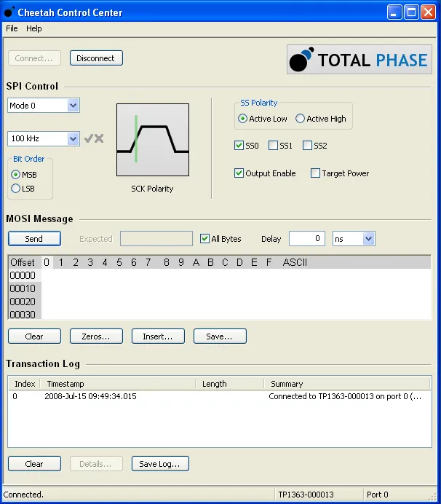The image size is (441, 504).
Task: Click the Index column header
Action: [25, 384]
